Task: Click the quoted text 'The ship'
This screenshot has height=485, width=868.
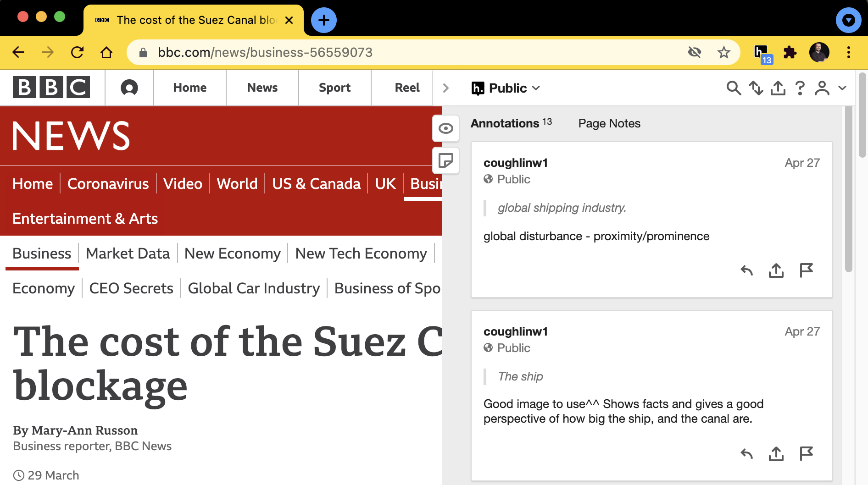Action: point(520,376)
